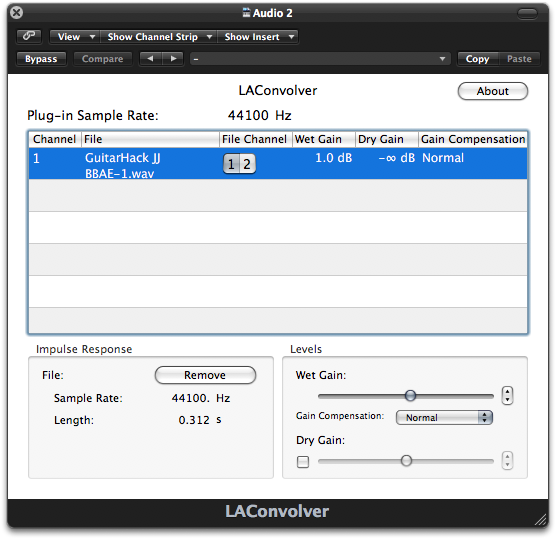Go to previous preset with left arrow

coord(151,59)
